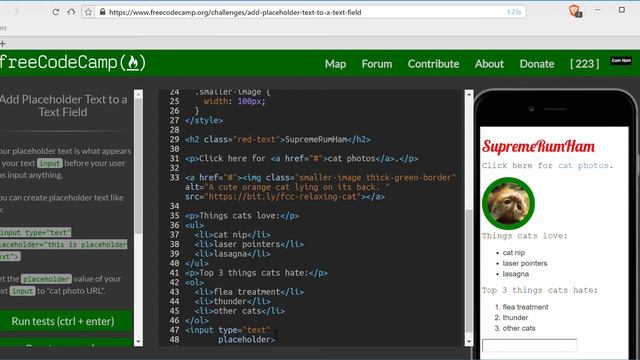This screenshot has height=360, width=640.
Task: Open profile points [ 223 ]
Action: (x=585, y=64)
